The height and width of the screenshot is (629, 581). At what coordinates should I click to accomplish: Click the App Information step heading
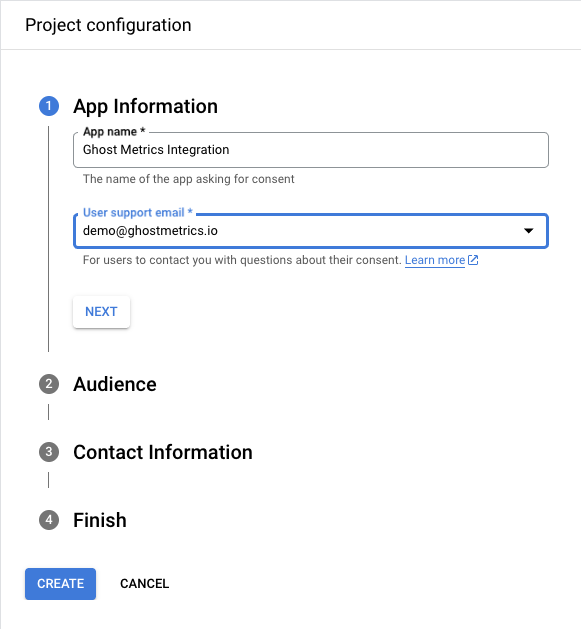145,106
